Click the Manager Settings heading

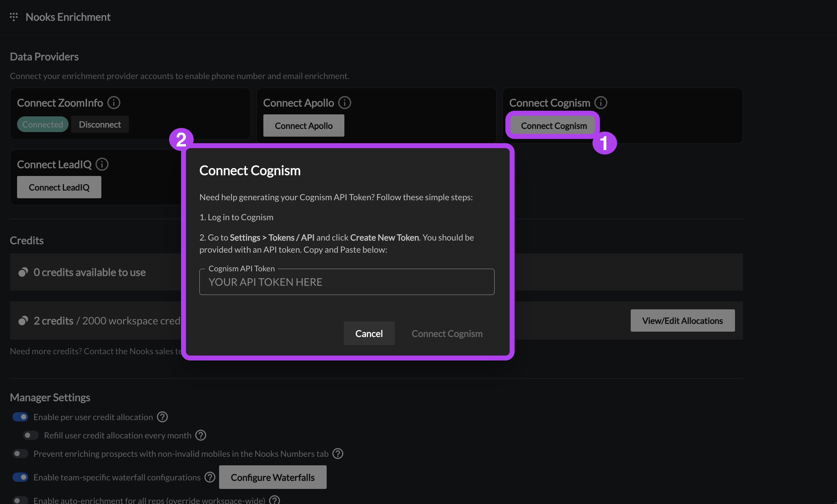point(50,397)
